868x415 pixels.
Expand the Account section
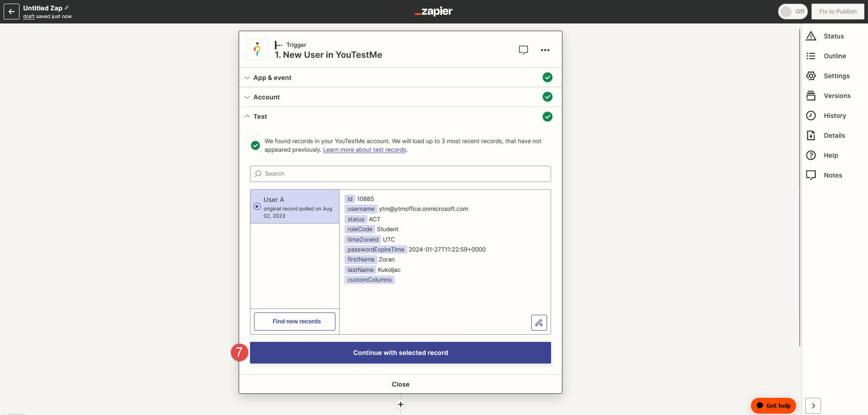tap(401, 97)
